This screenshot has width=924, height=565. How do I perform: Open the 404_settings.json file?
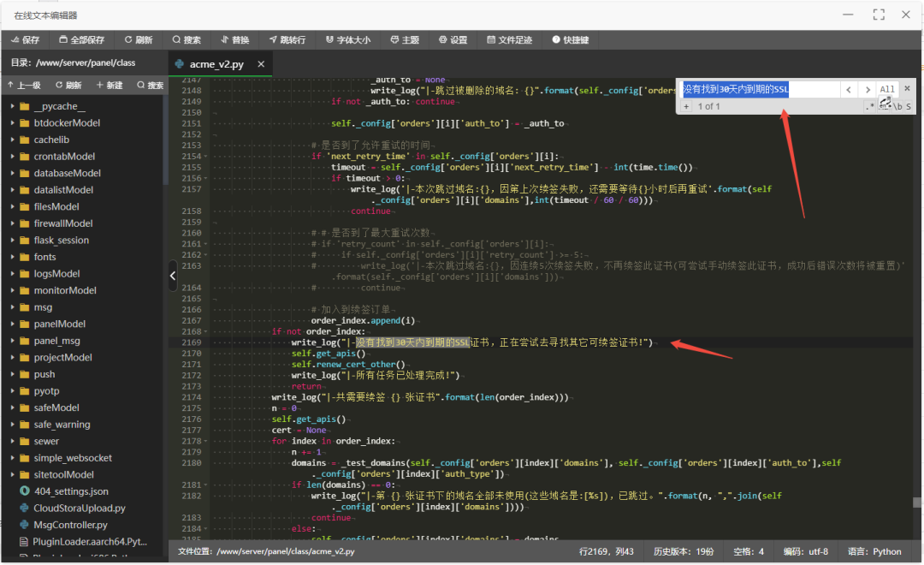[x=71, y=491]
